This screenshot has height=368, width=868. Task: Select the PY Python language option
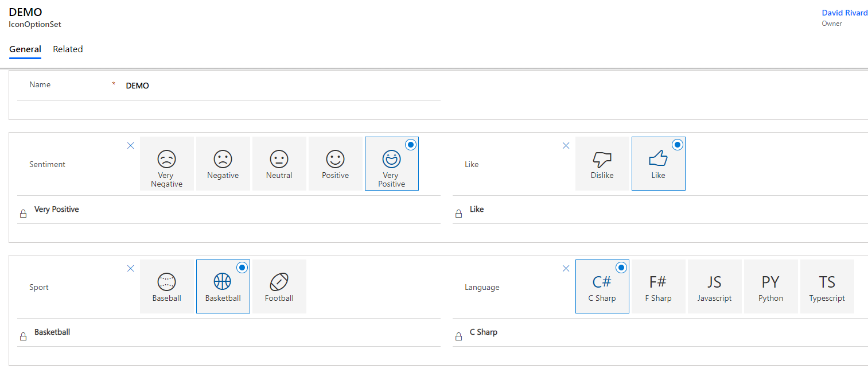coord(770,286)
